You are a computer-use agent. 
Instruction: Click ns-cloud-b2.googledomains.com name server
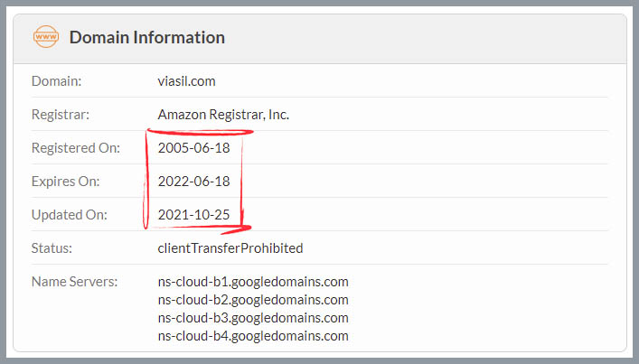click(x=253, y=300)
